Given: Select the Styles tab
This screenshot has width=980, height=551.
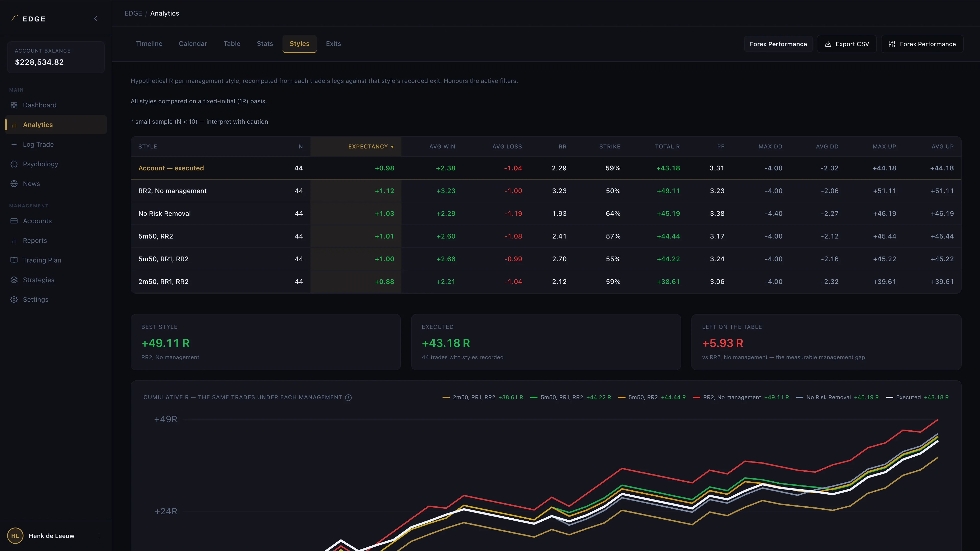Looking at the screenshot, I should coord(299,44).
